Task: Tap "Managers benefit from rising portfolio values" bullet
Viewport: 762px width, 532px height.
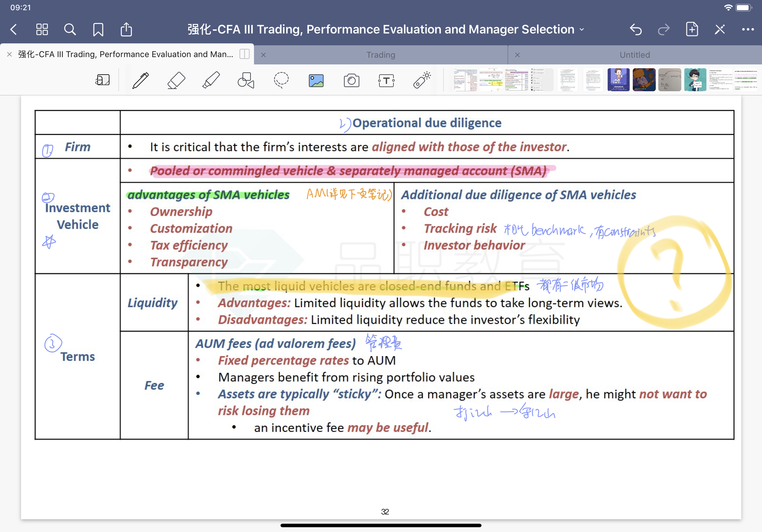Action: click(347, 377)
